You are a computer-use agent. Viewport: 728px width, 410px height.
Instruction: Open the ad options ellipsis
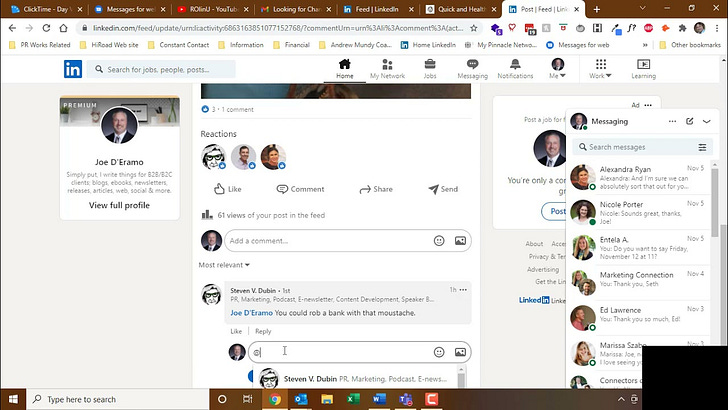coord(648,105)
